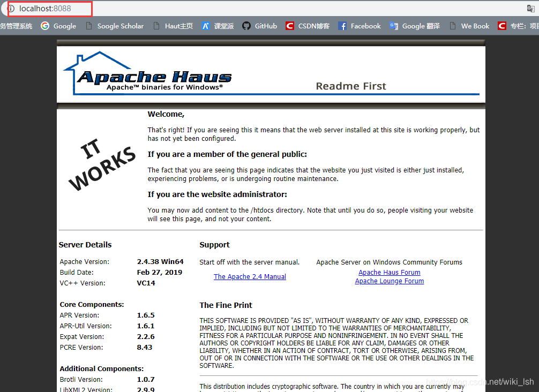Click the 'If you are the website administrator' heading

[217, 194]
